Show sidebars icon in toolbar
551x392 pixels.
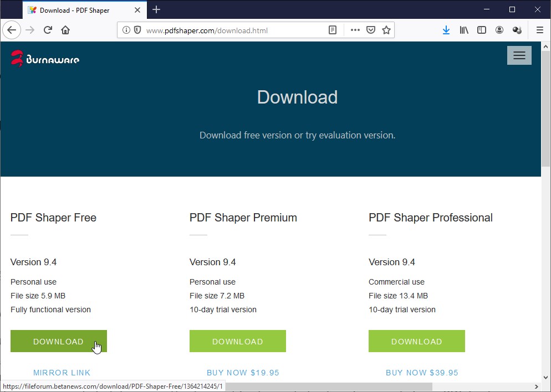481,30
